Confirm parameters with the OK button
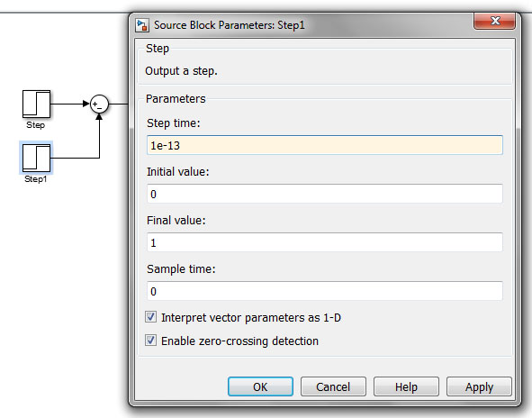532x418 pixels. 260,386
